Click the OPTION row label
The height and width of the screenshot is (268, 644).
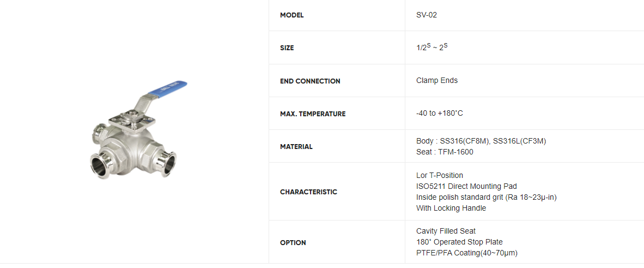293,243
